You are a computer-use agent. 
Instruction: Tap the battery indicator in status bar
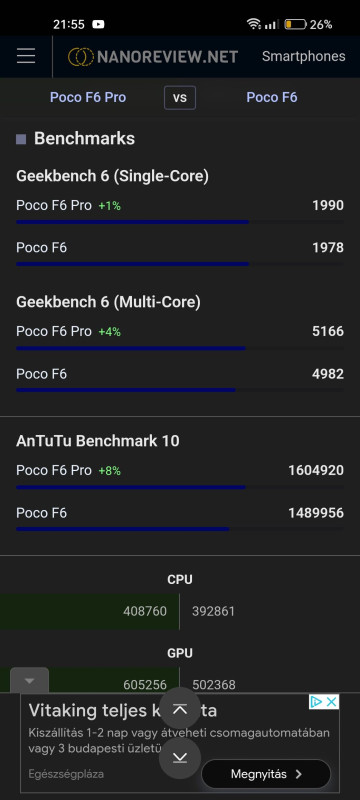pyautogui.click(x=295, y=24)
